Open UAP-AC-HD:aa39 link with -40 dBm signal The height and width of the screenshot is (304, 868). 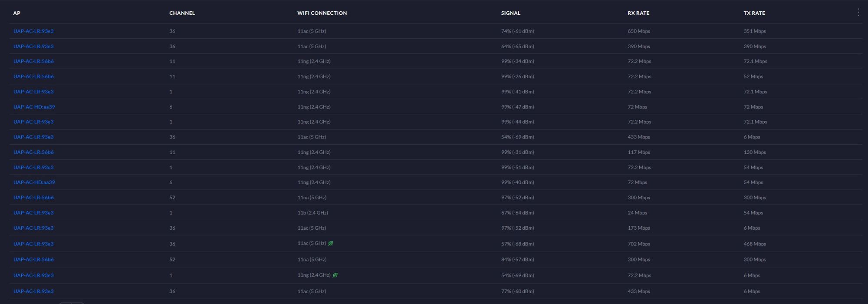(34, 182)
